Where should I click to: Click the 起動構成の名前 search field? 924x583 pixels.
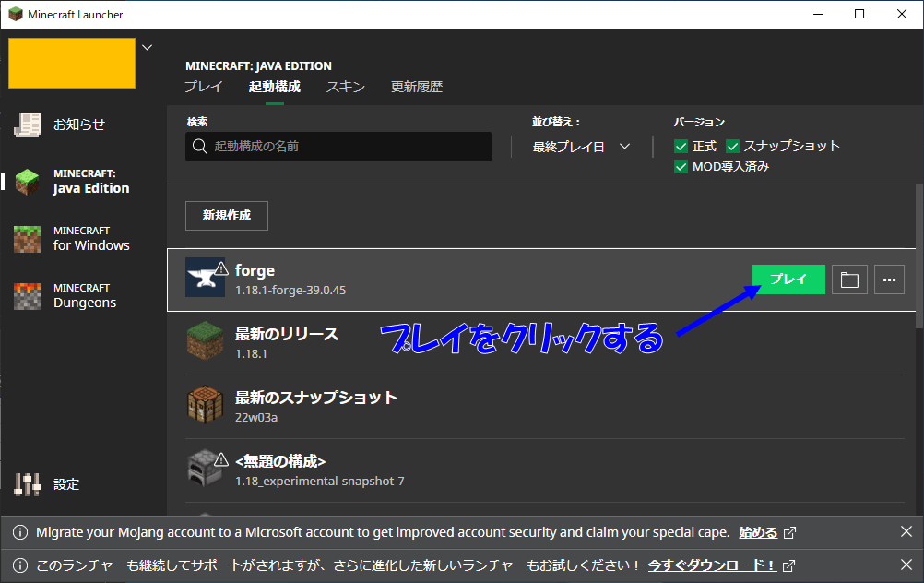tap(338, 146)
